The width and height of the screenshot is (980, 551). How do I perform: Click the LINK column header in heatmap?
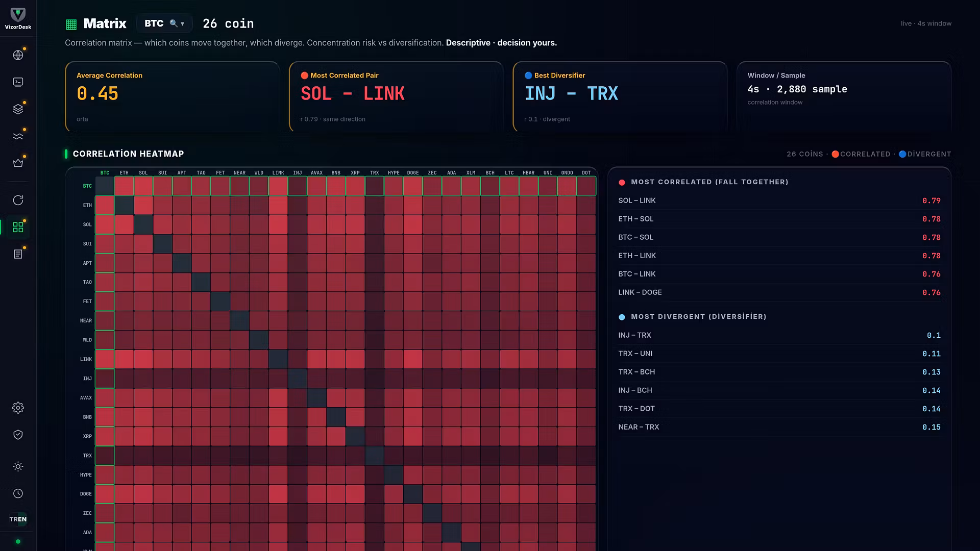278,173
